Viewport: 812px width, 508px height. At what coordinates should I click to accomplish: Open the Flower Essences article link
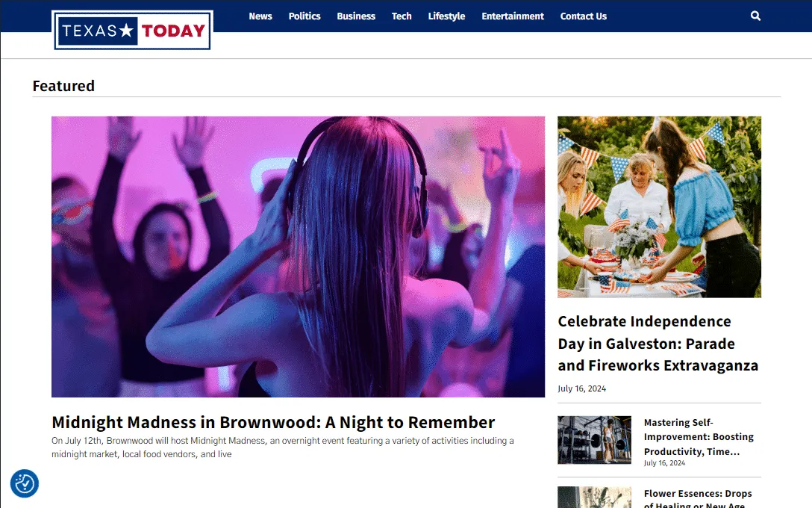click(698, 498)
